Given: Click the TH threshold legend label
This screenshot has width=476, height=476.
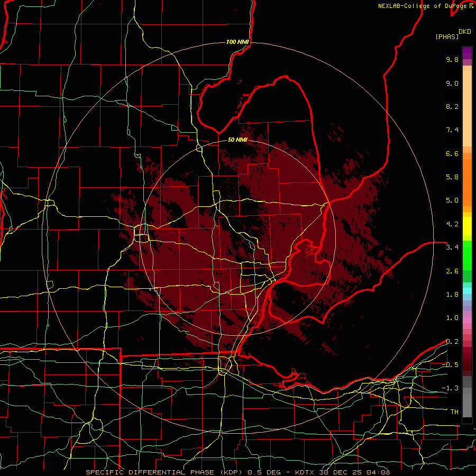Looking at the screenshot, I should tap(454, 412).
